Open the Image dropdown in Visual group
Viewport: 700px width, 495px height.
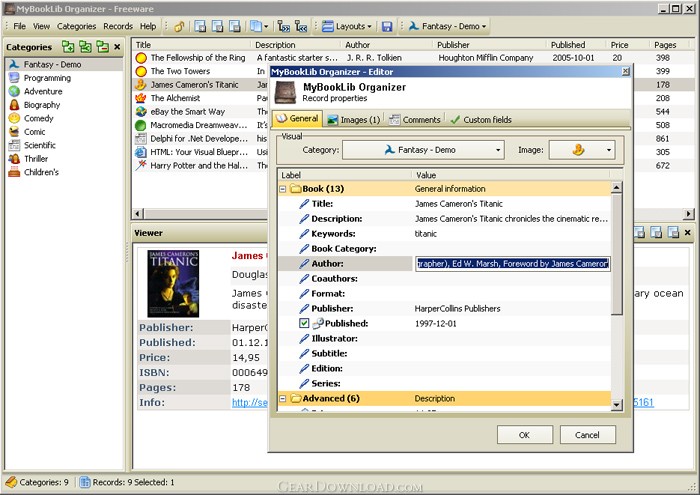582,150
